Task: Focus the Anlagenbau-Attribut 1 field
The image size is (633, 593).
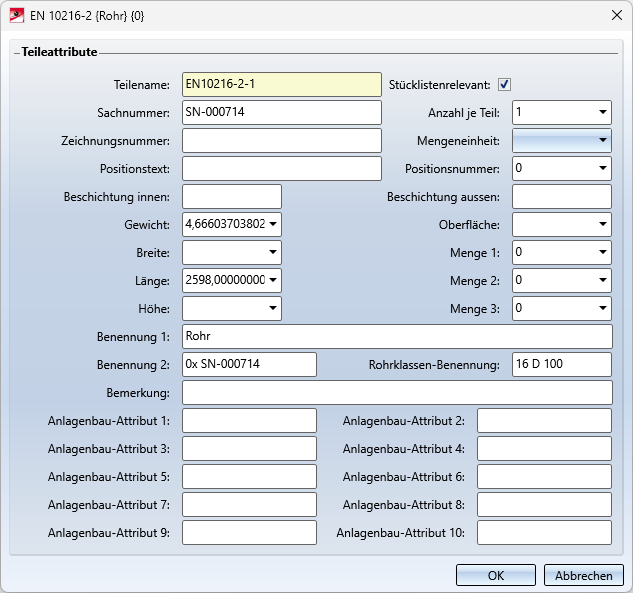Action: click(249, 421)
